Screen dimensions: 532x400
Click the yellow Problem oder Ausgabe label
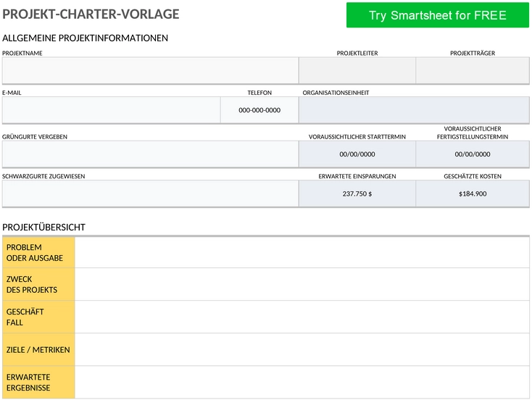(38, 252)
